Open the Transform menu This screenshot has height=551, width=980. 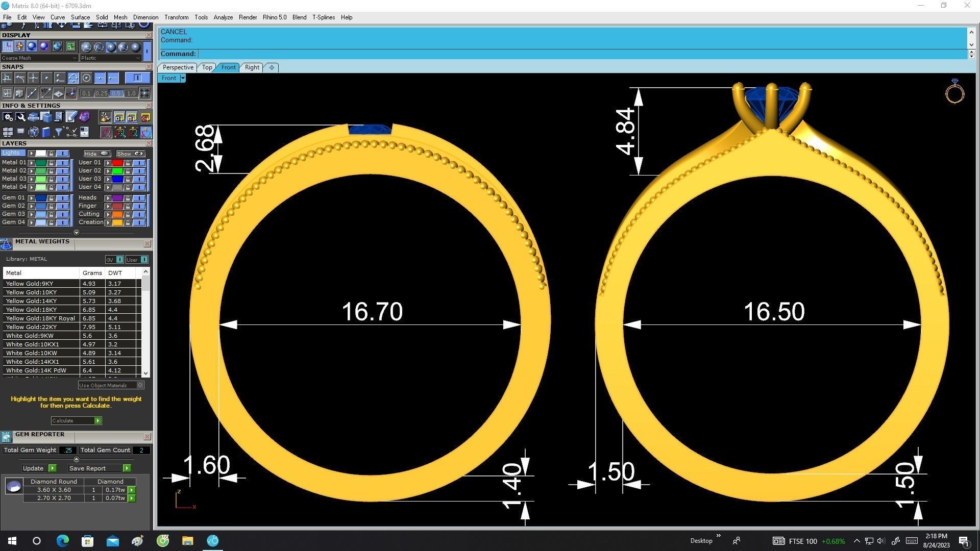click(176, 17)
